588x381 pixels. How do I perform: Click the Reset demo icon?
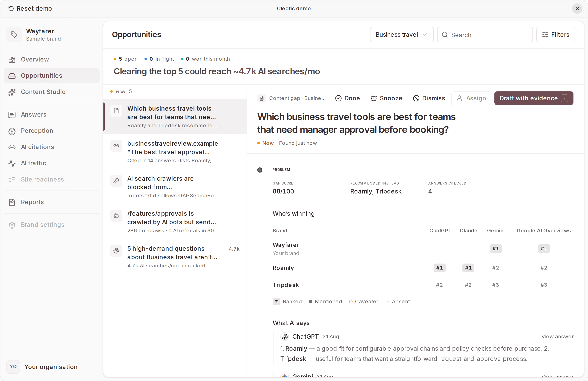pyautogui.click(x=11, y=9)
